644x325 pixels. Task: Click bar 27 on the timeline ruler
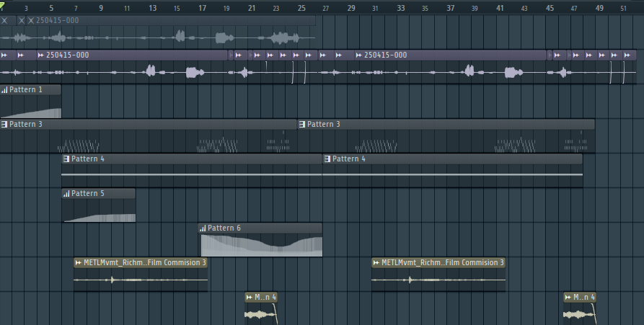pyautogui.click(x=326, y=8)
